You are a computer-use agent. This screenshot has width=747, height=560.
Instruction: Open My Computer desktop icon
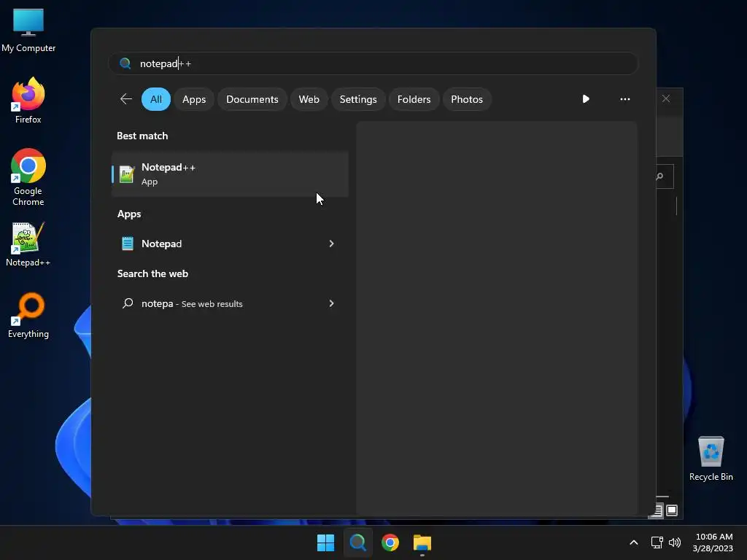pos(28,30)
